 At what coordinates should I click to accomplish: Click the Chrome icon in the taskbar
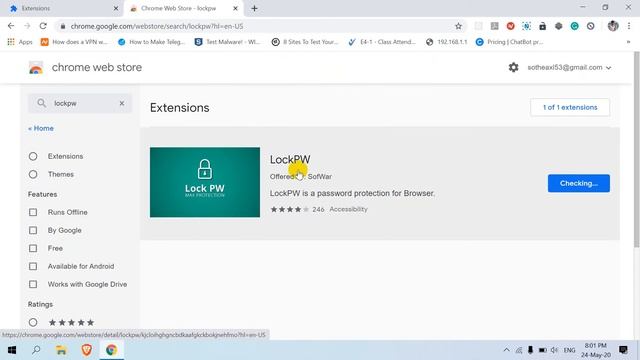111,350
